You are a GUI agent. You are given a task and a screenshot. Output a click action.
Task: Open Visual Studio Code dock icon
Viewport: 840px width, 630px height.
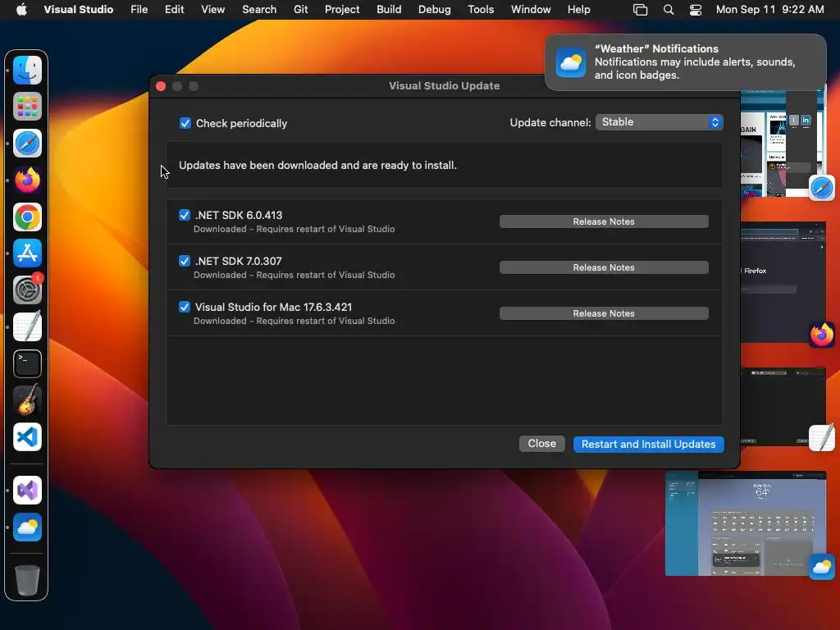27,436
